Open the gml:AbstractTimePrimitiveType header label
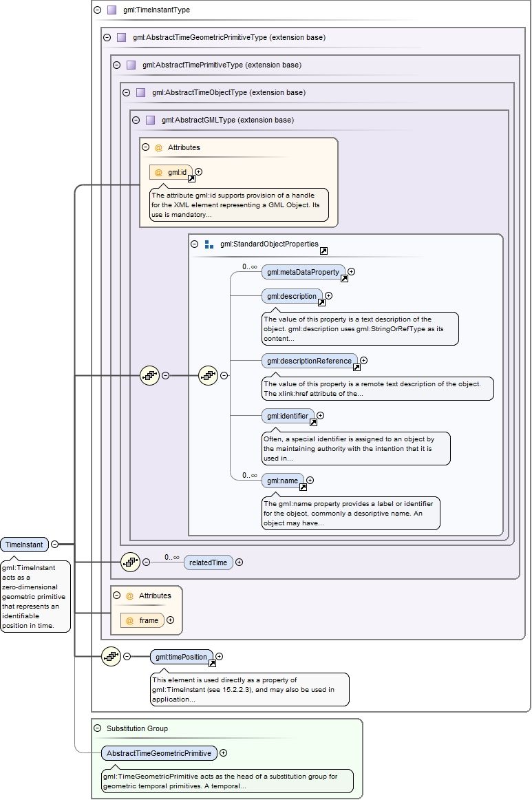The width and height of the screenshot is (532, 800). 222,65
